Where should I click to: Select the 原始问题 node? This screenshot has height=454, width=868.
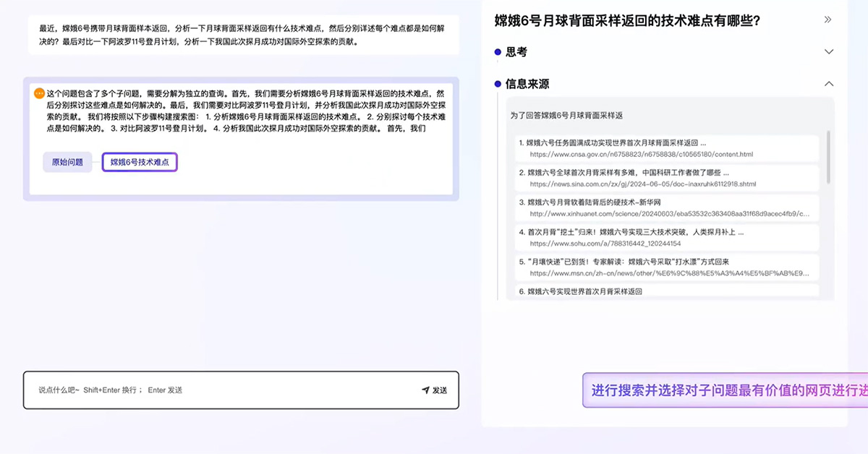[67, 163]
